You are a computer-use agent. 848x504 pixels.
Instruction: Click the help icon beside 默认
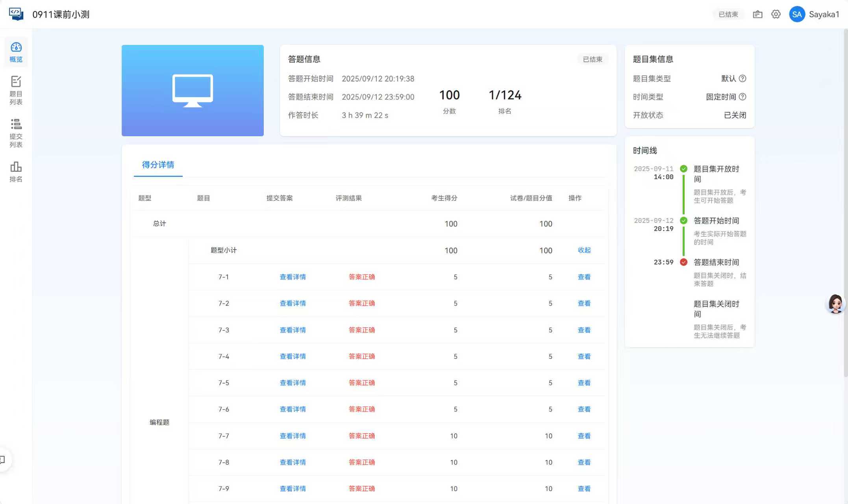click(x=742, y=78)
